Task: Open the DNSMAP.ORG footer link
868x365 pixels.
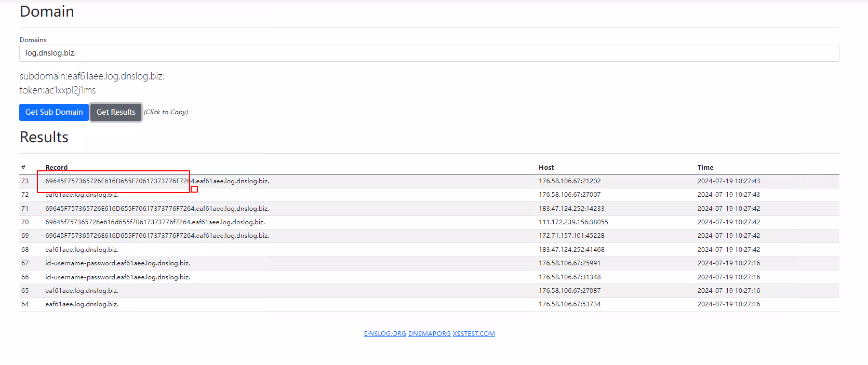Action: point(429,334)
